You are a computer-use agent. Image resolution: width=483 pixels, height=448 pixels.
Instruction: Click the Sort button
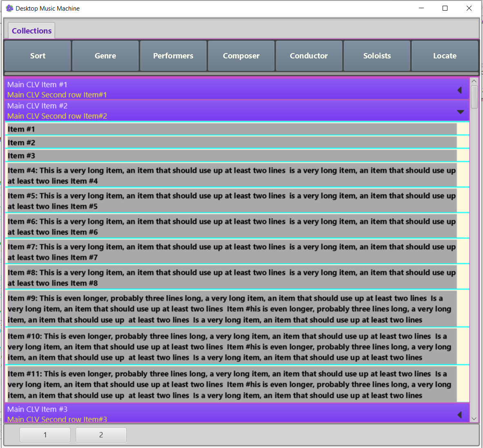click(38, 56)
